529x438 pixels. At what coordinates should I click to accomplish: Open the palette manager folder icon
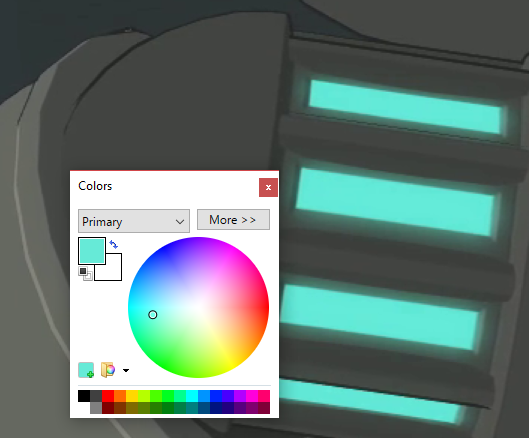(x=108, y=370)
